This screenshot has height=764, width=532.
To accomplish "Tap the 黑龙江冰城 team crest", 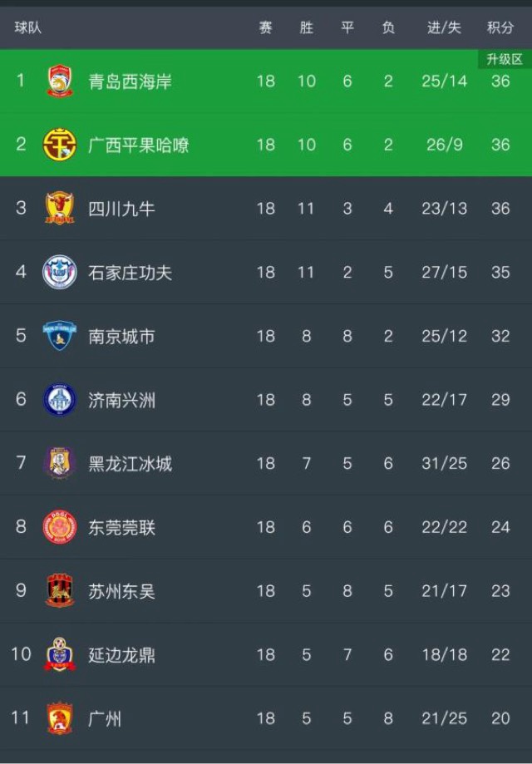I will coord(59,464).
